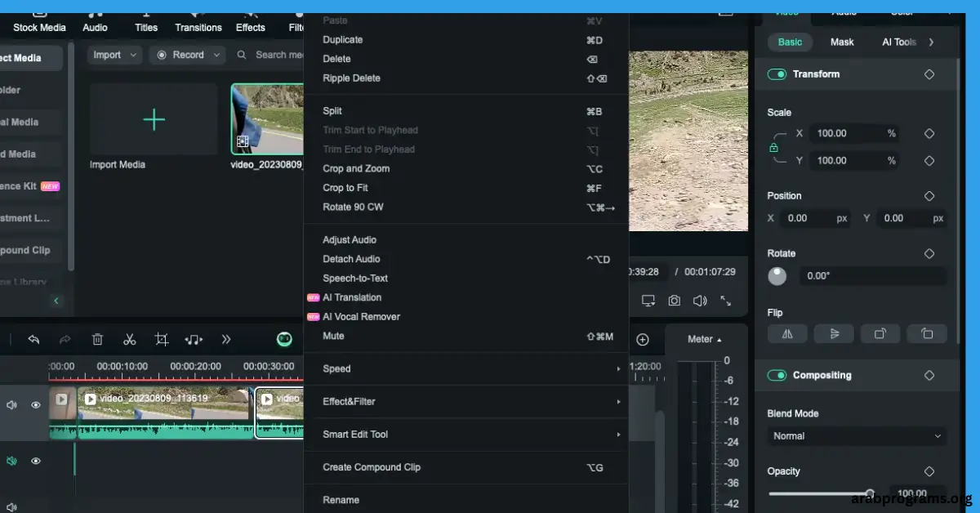Flip clip horizontally
980x513 pixels.
pyautogui.click(x=787, y=333)
